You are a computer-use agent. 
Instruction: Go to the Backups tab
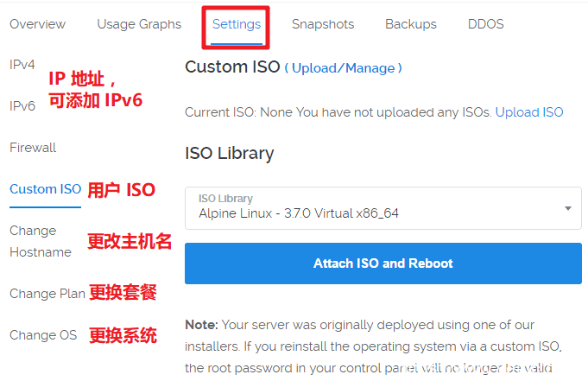click(411, 24)
